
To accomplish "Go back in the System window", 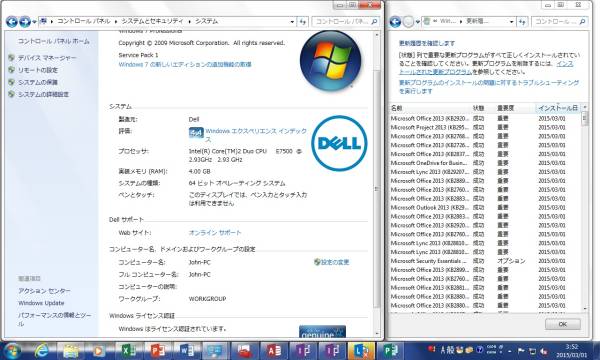I will (11, 22).
